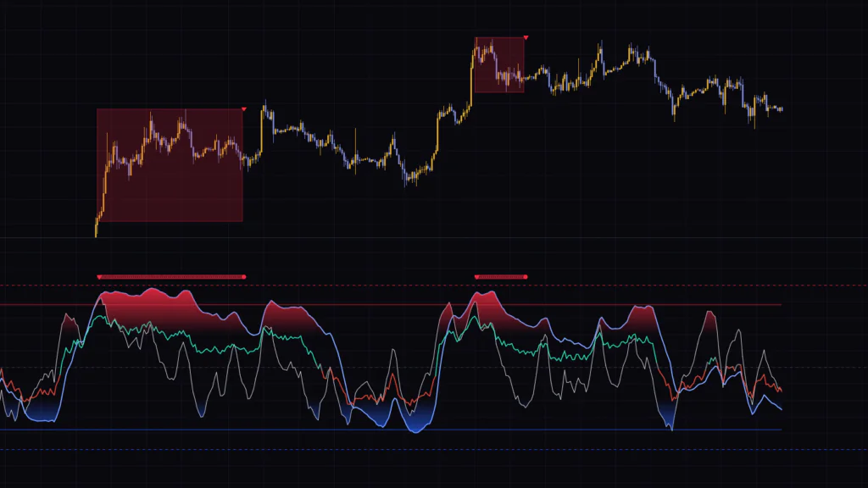
Task: Select the small red shaded zone at price peak
Action: click(499, 64)
